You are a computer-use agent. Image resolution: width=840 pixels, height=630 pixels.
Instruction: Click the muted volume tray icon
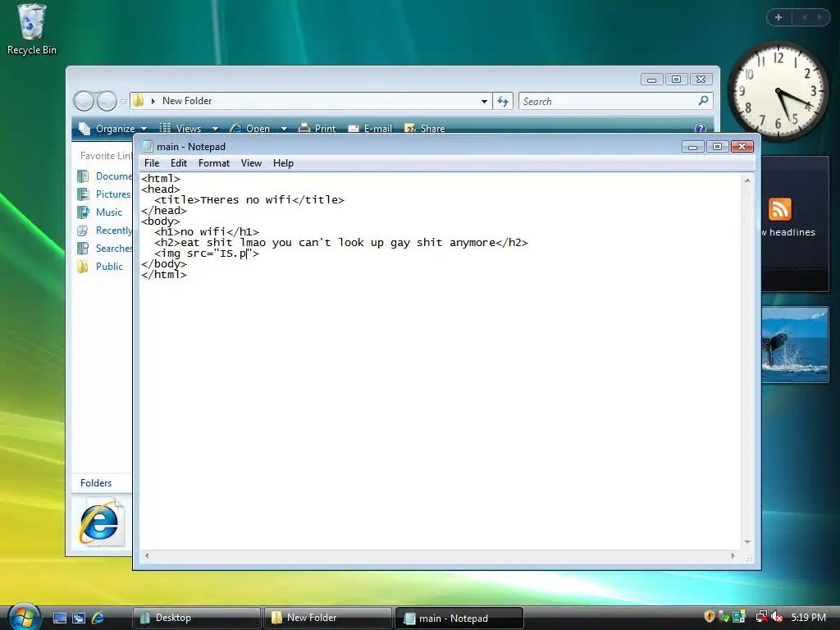pyautogui.click(x=778, y=617)
